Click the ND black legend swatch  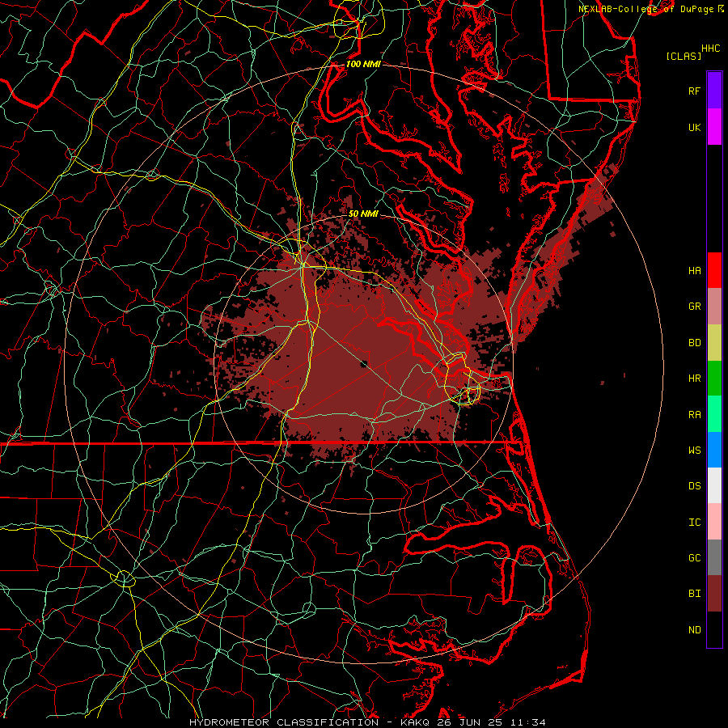click(714, 629)
